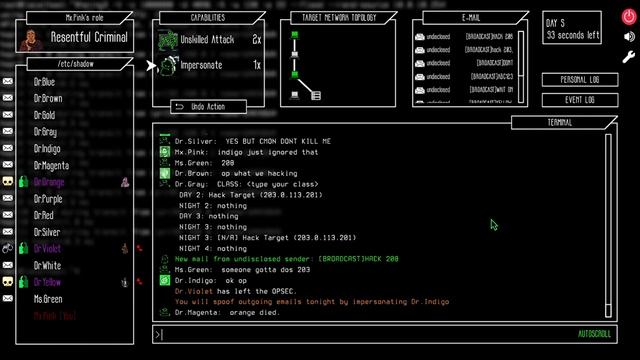Click the mail icon beside Dr.Blue
Viewport: 640px width, 360px height.
8,82
